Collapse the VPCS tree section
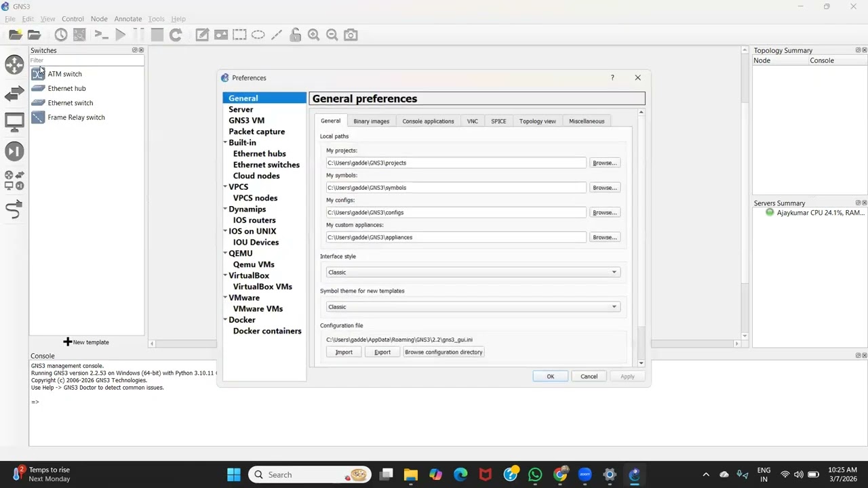868x488 pixels. pos(225,186)
